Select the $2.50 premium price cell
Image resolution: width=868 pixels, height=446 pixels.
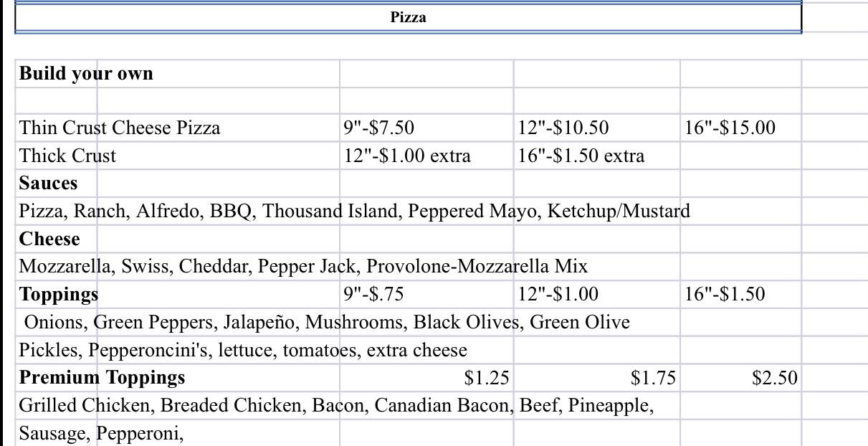pyautogui.click(x=774, y=378)
